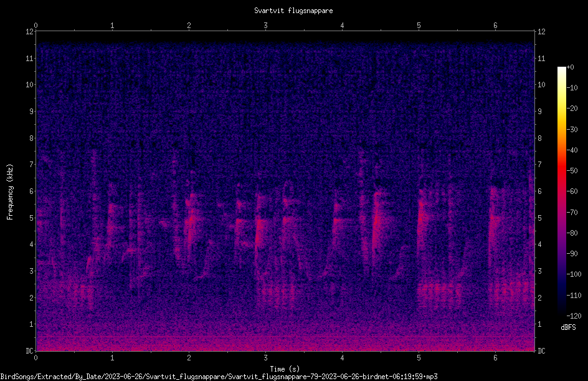Click the "-110" colorbar label
Image resolution: width=588 pixels, height=381 pixels.
pyautogui.click(x=574, y=296)
